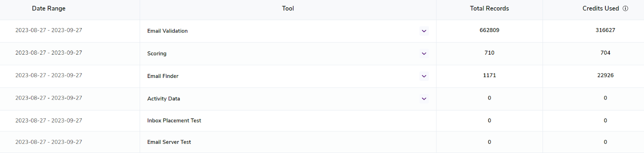Click the Scoring tool name
The width and height of the screenshot is (644, 153).
[x=157, y=53]
